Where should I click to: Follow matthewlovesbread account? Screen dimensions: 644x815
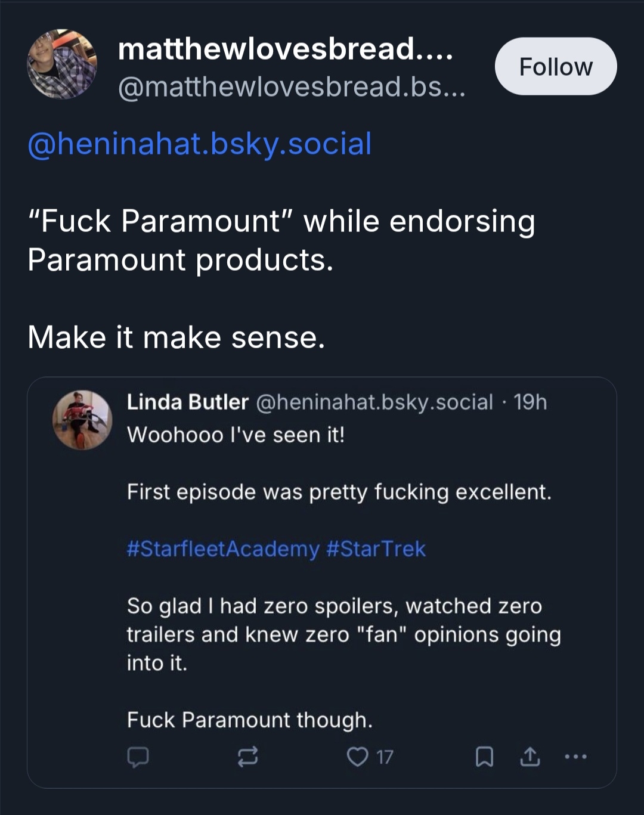coord(556,66)
